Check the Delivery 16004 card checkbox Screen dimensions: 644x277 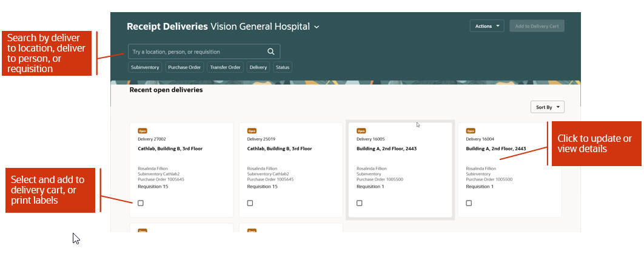[469, 203]
